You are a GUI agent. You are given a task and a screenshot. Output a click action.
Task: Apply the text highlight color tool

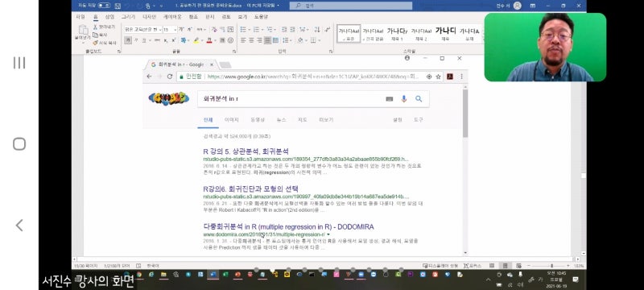[196, 40]
